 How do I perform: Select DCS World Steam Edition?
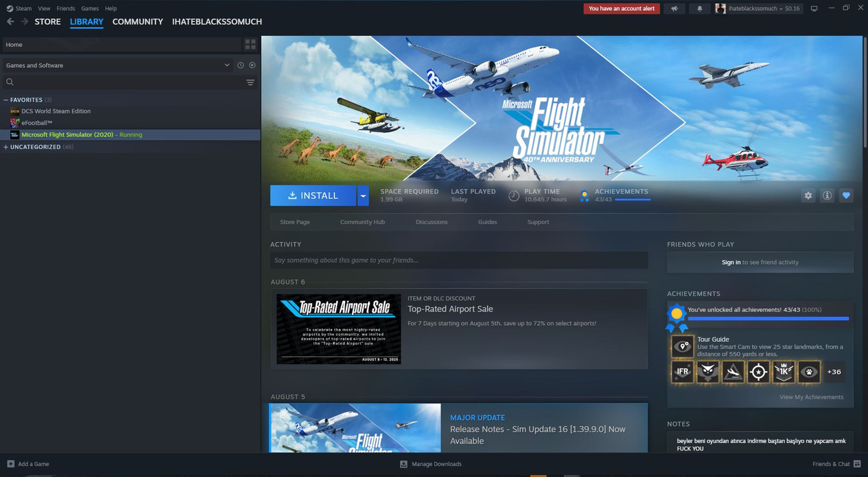point(56,111)
